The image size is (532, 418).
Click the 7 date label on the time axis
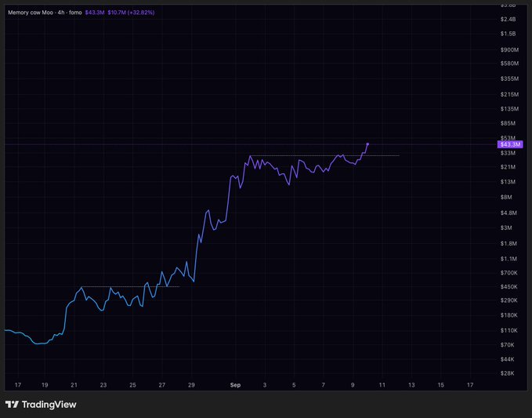(x=324, y=385)
